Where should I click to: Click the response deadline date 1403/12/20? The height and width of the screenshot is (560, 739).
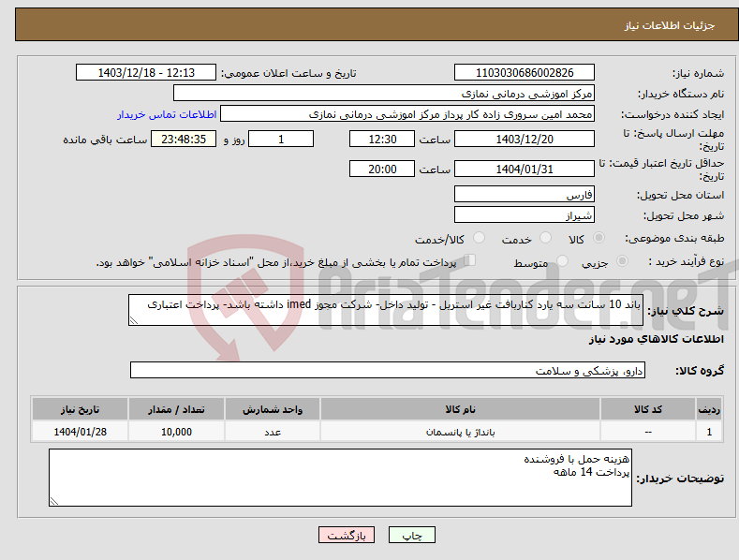[525, 139]
